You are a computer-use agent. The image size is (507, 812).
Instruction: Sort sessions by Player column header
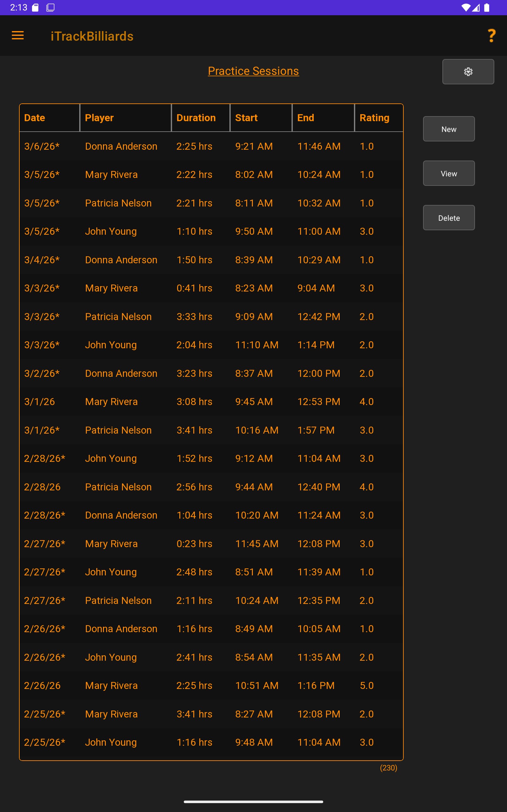pos(99,118)
